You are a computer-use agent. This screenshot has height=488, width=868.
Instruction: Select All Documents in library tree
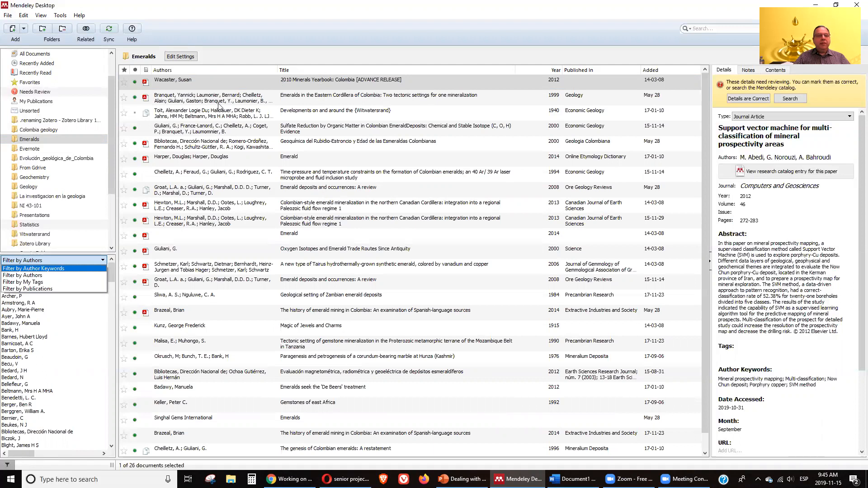click(x=34, y=54)
